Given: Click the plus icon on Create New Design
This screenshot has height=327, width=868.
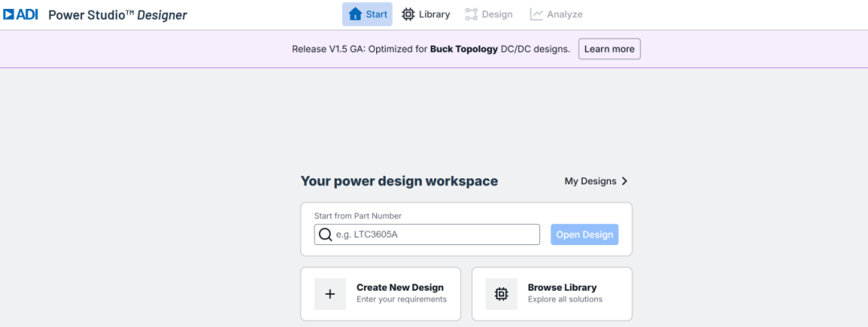Looking at the screenshot, I should pos(330,294).
